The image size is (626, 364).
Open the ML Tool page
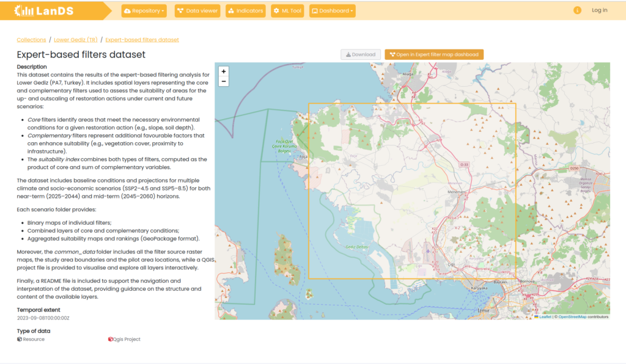pos(287,11)
